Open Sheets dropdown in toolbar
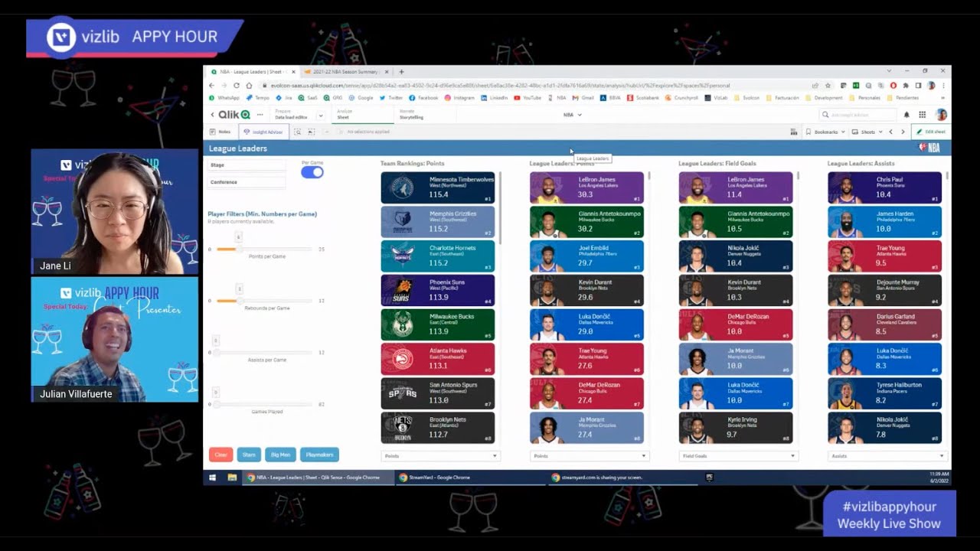980x551 pixels. pos(868,132)
